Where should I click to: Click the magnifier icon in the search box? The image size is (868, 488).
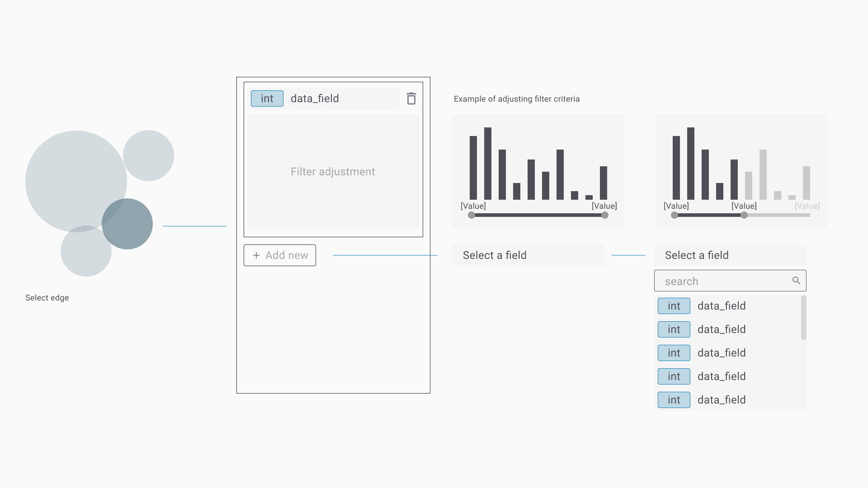(x=796, y=281)
